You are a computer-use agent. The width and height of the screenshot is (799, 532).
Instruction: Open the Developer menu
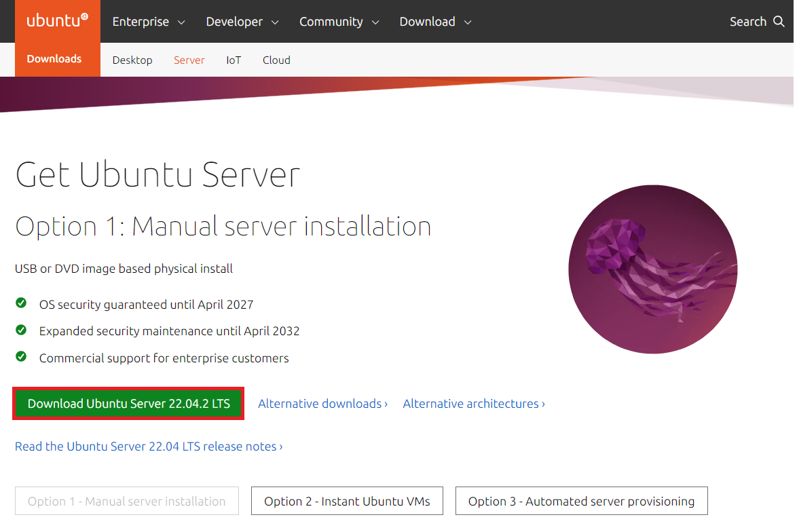[242, 22]
